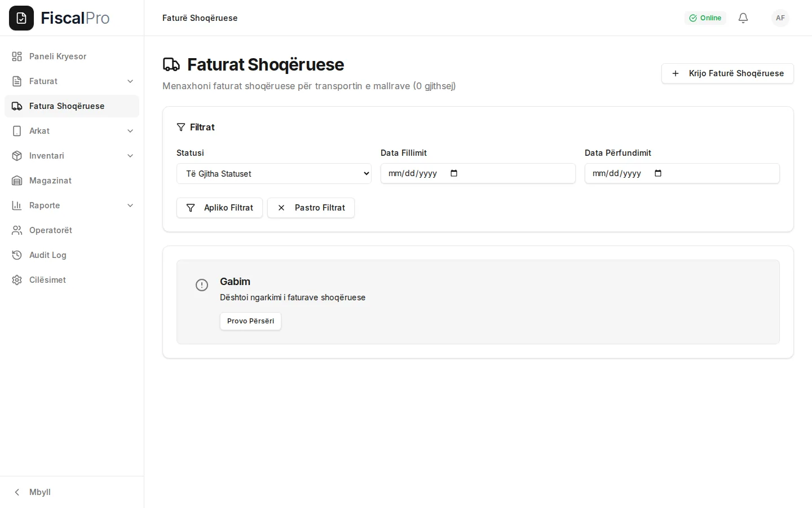Expand the Arkat submenu chevron
This screenshot has width=812, height=508.
(x=130, y=131)
